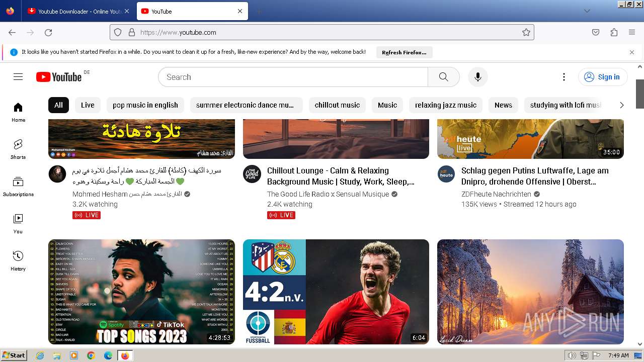
Task: Open YouTube settings three-dot menu
Action: click(564, 77)
